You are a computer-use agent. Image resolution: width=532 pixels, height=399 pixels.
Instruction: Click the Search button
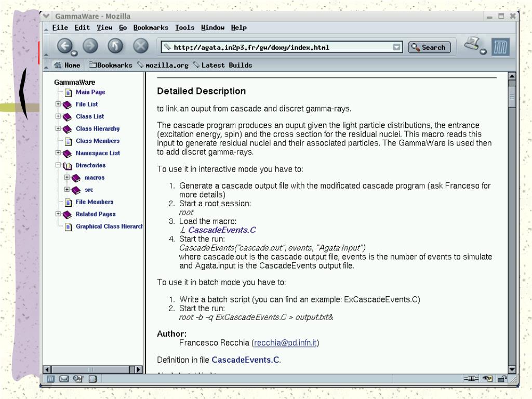pos(430,47)
